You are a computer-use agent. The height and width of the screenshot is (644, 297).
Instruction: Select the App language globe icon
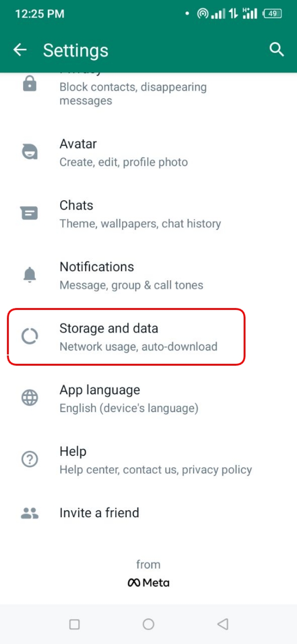[29, 398]
